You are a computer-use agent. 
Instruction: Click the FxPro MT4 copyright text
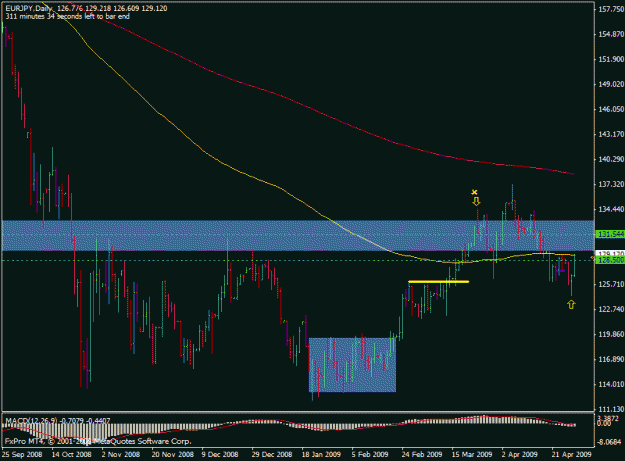click(98, 441)
